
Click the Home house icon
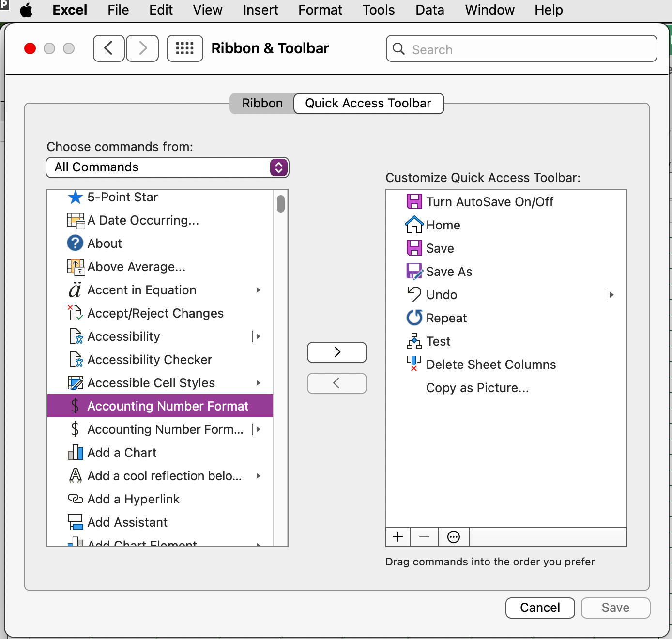click(414, 225)
